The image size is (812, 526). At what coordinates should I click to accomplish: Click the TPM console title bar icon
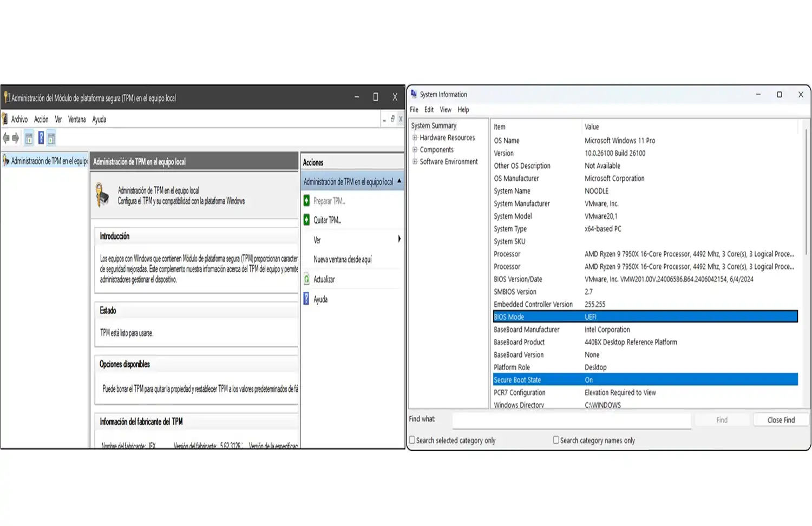coord(6,98)
